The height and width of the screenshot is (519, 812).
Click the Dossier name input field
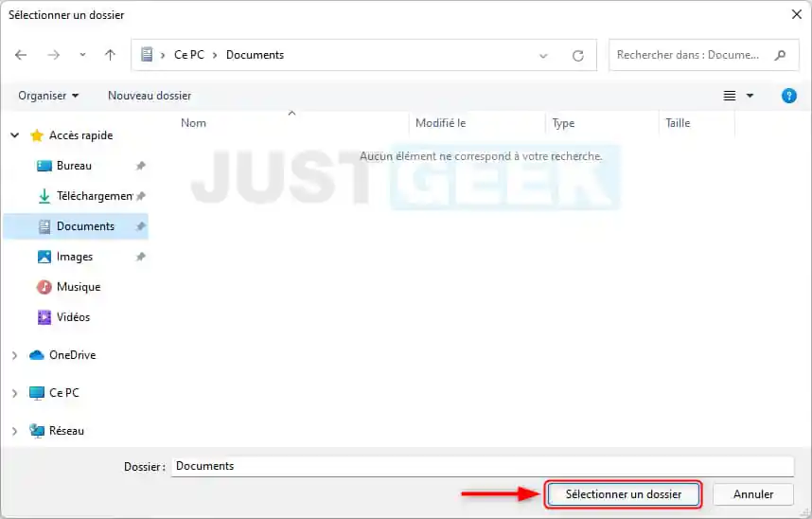pyautogui.click(x=483, y=466)
